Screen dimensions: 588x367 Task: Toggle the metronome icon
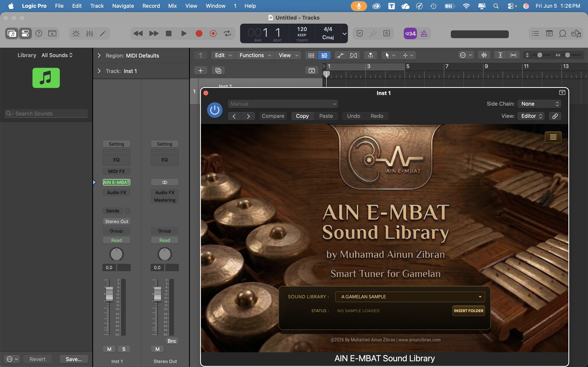pyautogui.click(x=424, y=33)
